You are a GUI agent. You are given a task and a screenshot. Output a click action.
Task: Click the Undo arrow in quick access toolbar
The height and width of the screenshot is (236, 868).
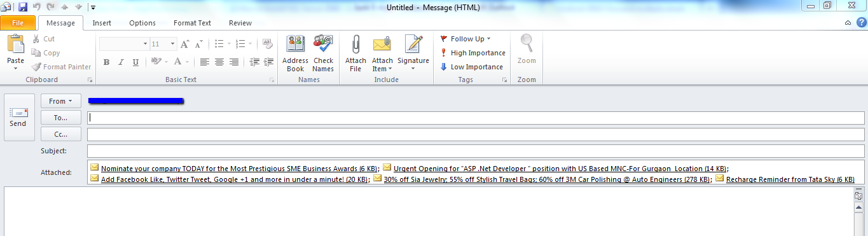(37, 7)
